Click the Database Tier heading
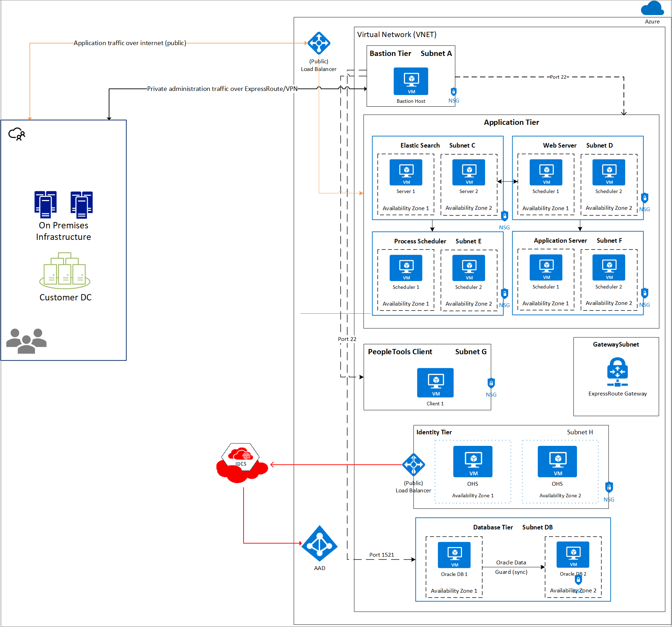The image size is (672, 627). [x=493, y=527]
